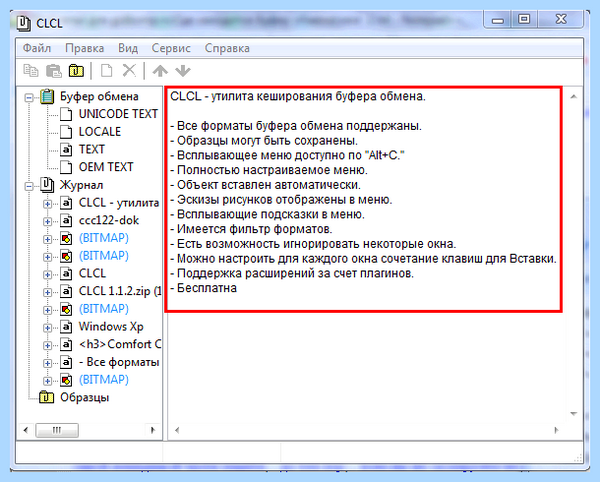The image size is (600, 482).
Task: Select the (BITMAP) item directly above plain CLCL
Action: pos(104,256)
